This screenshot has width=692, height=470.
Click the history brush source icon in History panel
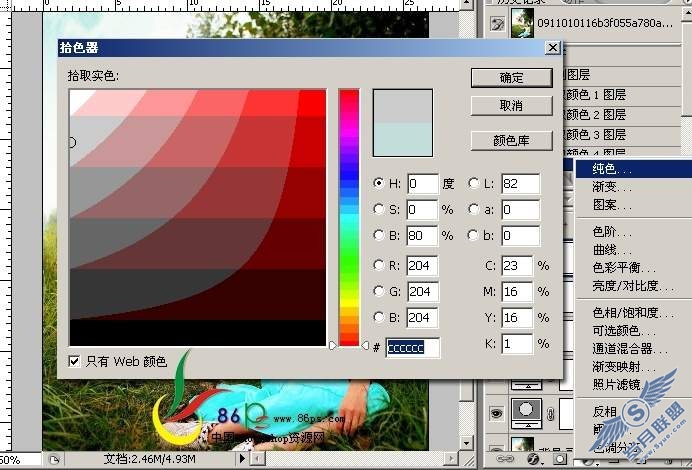pyautogui.click(x=497, y=24)
